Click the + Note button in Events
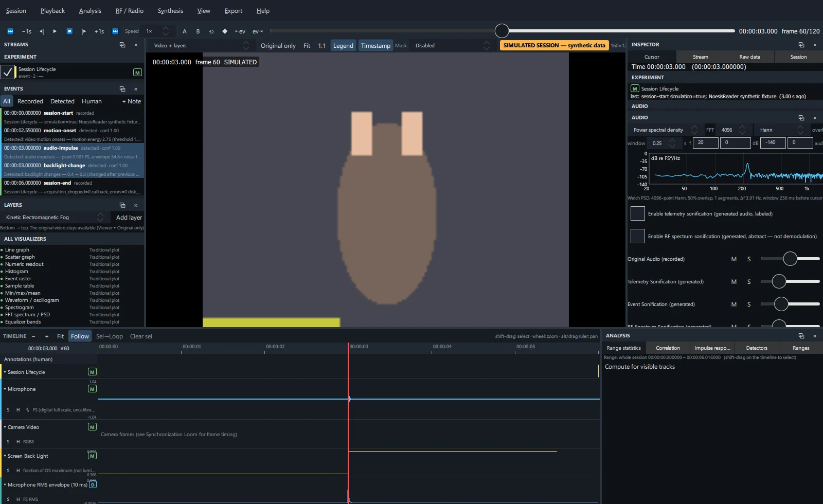 point(132,101)
